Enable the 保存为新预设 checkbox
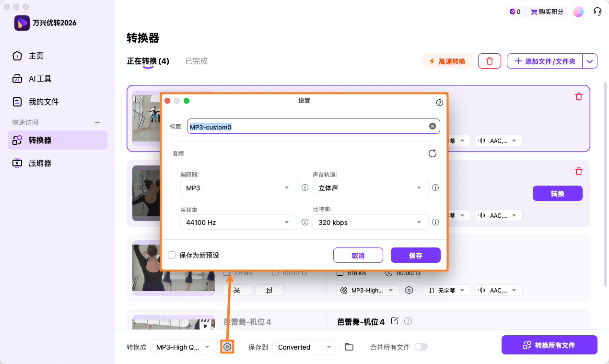609x364 pixels. (172, 255)
